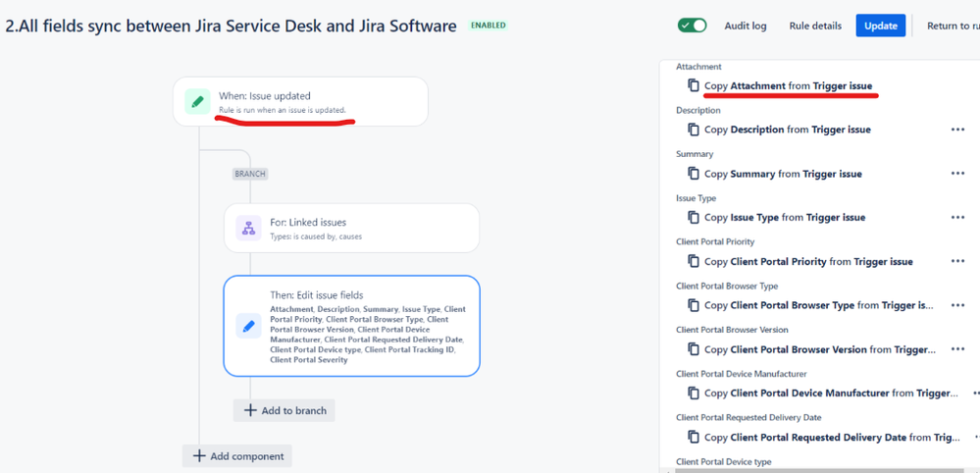
Task: Click copy icon beside Copy Client Portal Requested Delivery Date
Action: point(694,438)
